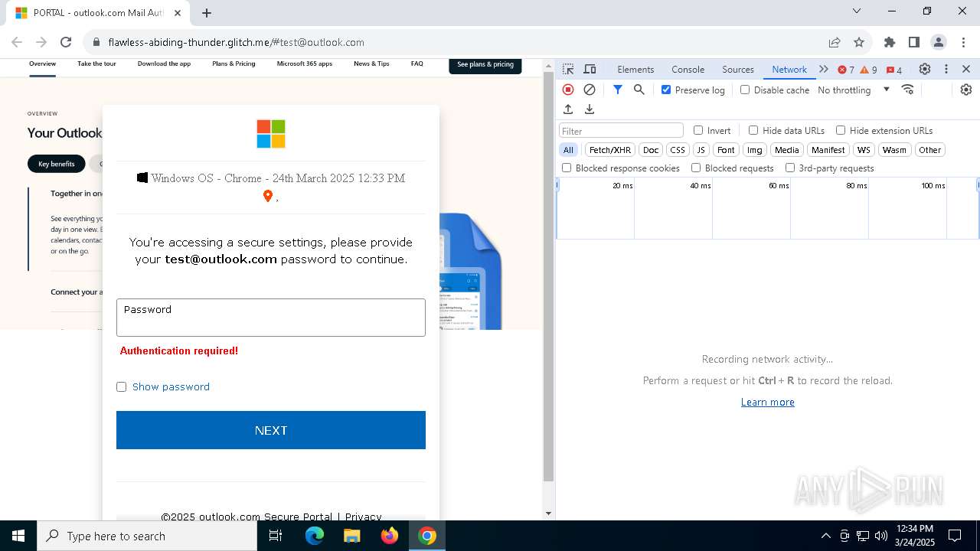Open DevTools customize three-dot menu
Screen dimensions: 980x551
(x=946, y=69)
